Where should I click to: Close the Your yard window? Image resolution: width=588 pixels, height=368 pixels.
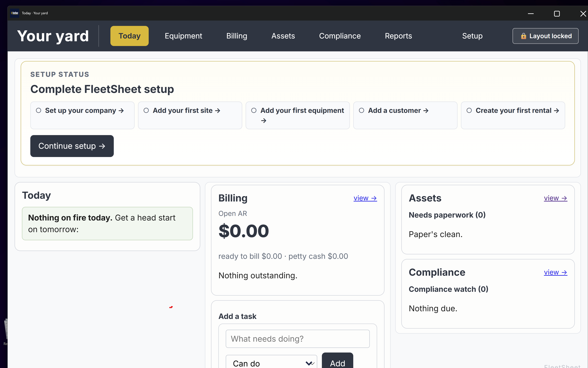tap(583, 14)
